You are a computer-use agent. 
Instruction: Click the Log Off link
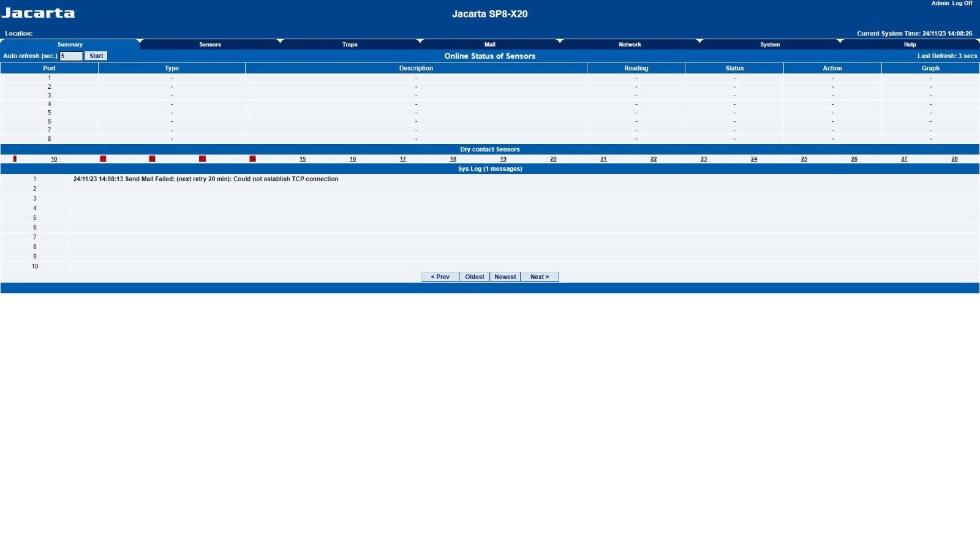click(962, 3)
